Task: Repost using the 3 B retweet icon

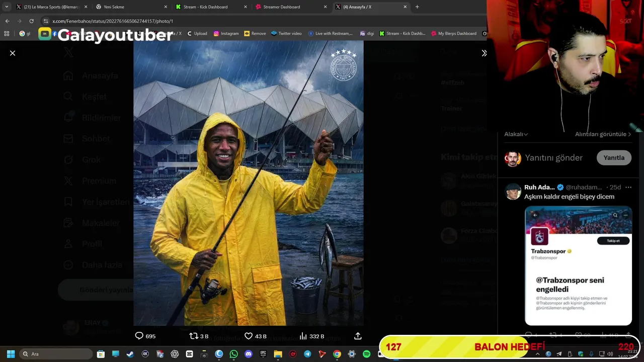Action: coord(199,336)
